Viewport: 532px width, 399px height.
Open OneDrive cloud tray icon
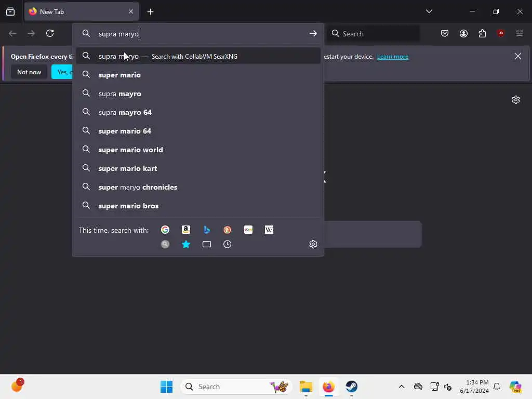tap(418, 387)
